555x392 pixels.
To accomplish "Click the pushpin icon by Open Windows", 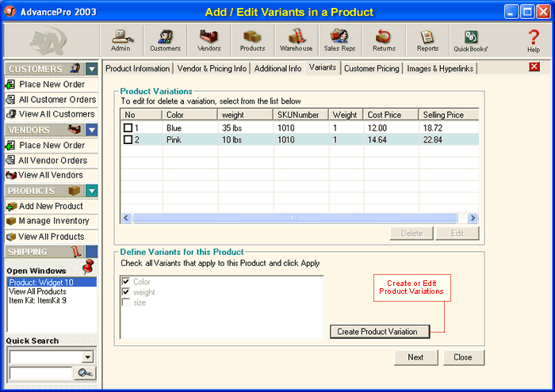I will (88, 266).
